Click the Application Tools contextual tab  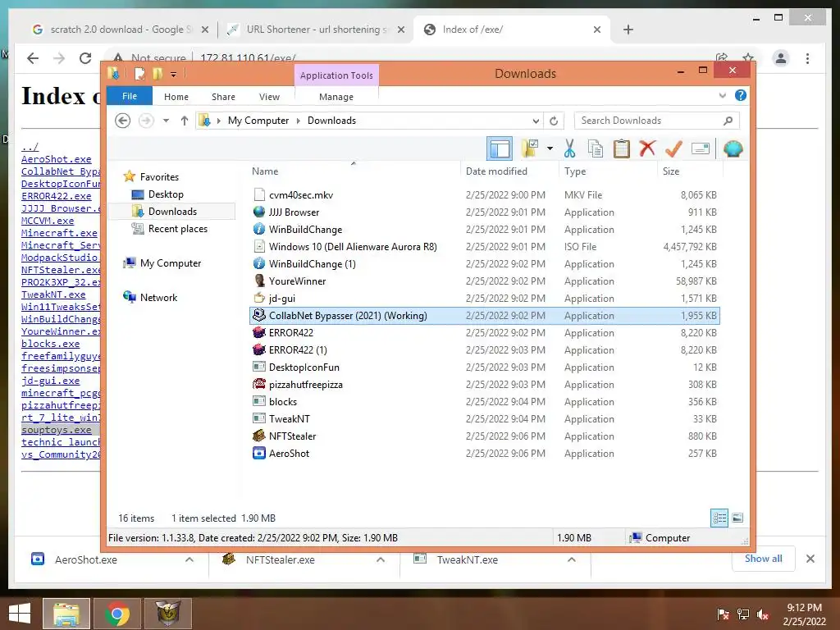pos(336,75)
